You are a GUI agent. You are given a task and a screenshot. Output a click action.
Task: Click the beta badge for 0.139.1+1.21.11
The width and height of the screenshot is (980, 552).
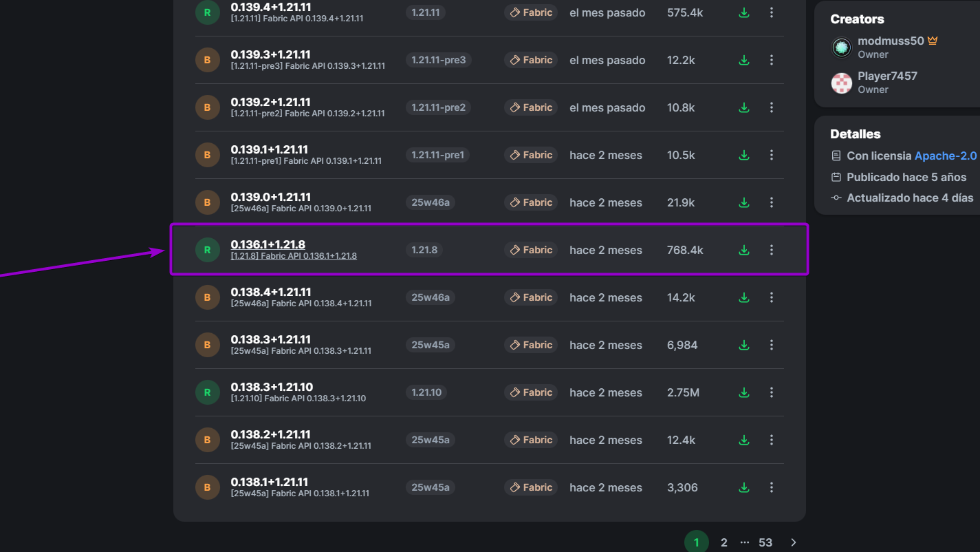click(207, 155)
